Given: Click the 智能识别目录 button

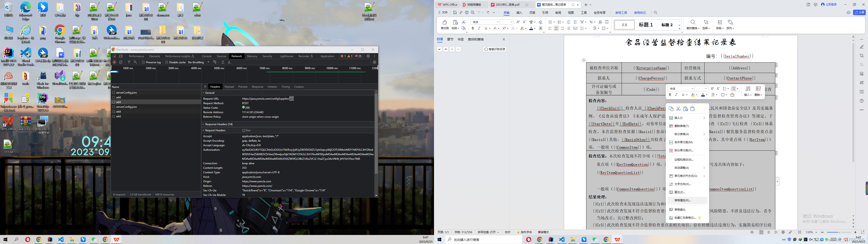Looking at the screenshot, I should [495, 49].
